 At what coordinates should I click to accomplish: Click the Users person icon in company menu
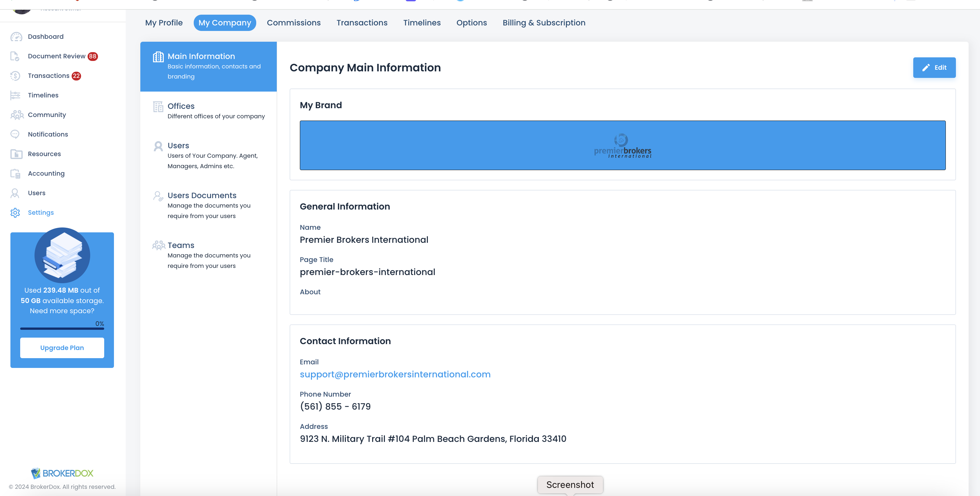pos(158,147)
